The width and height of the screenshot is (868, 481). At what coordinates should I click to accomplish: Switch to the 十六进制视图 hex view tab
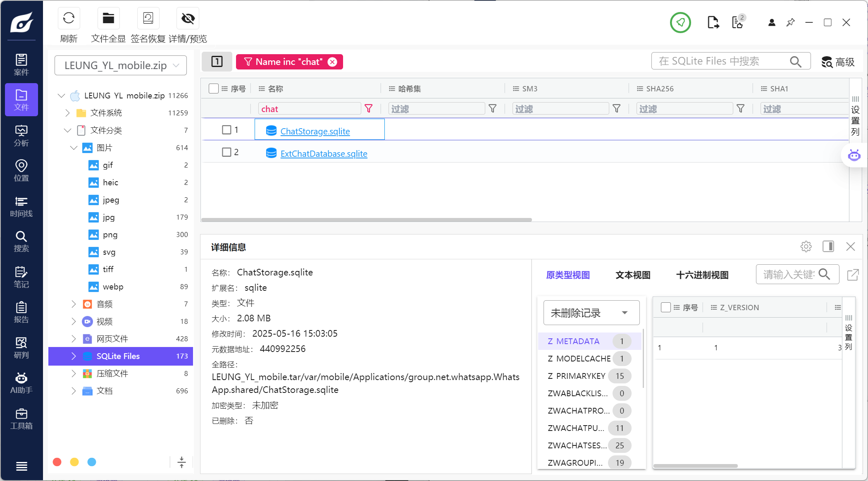[x=702, y=275]
